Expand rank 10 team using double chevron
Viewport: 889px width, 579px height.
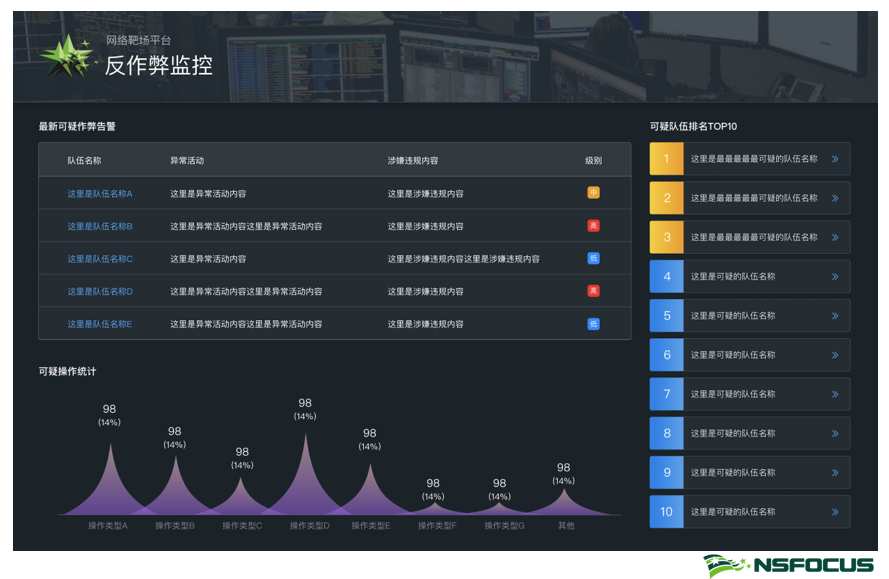[835, 512]
